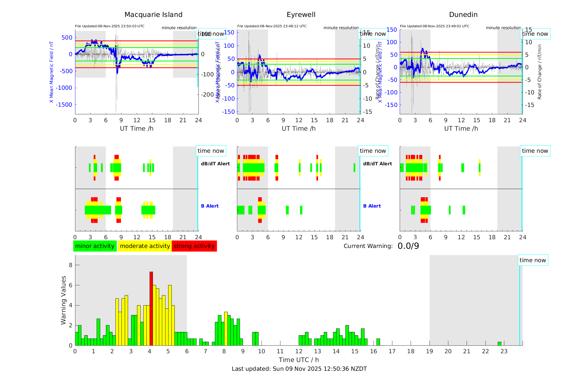Click the Eyrewell chart title
The image size is (578, 392).
[x=301, y=15]
